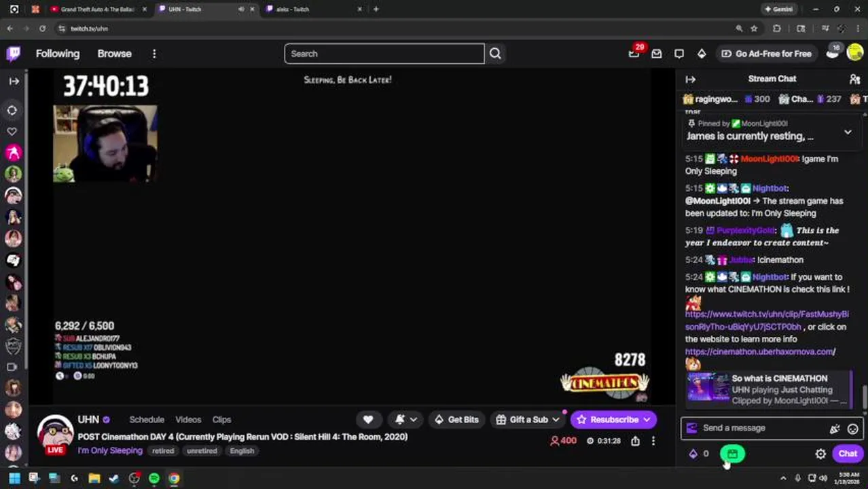Click the UHN channel name
868x489 pixels.
point(88,420)
